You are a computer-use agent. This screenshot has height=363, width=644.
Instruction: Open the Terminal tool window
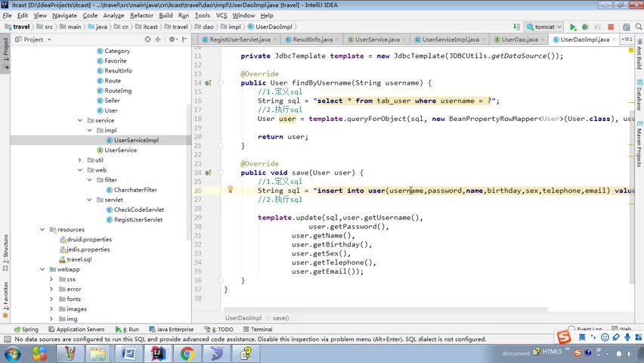point(258,329)
